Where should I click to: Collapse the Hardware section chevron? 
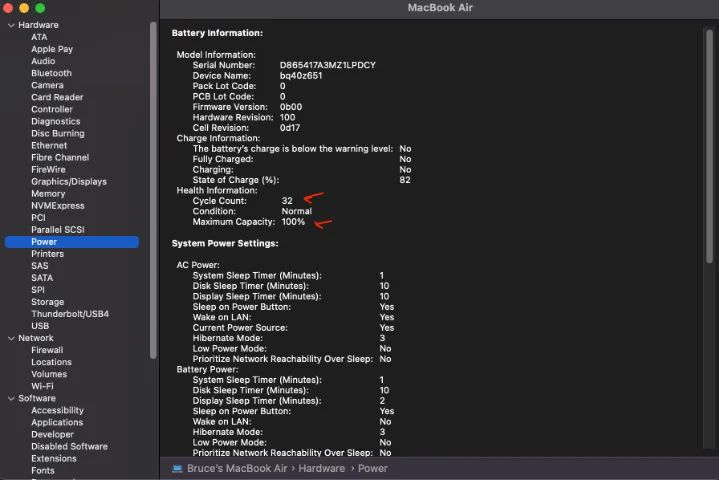pyautogui.click(x=11, y=25)
